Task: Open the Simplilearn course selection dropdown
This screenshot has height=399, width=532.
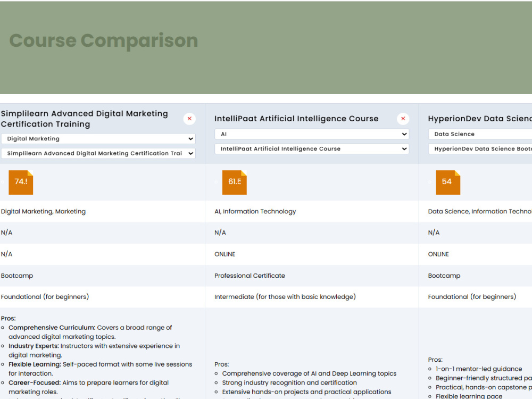Action: [98, 153]
